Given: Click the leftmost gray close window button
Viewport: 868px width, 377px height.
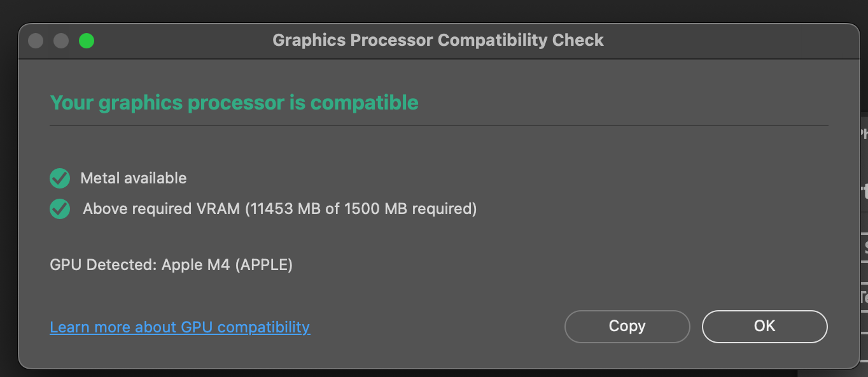Looking at the screenshot, I should pyautogui.click(x=36, y=41).
